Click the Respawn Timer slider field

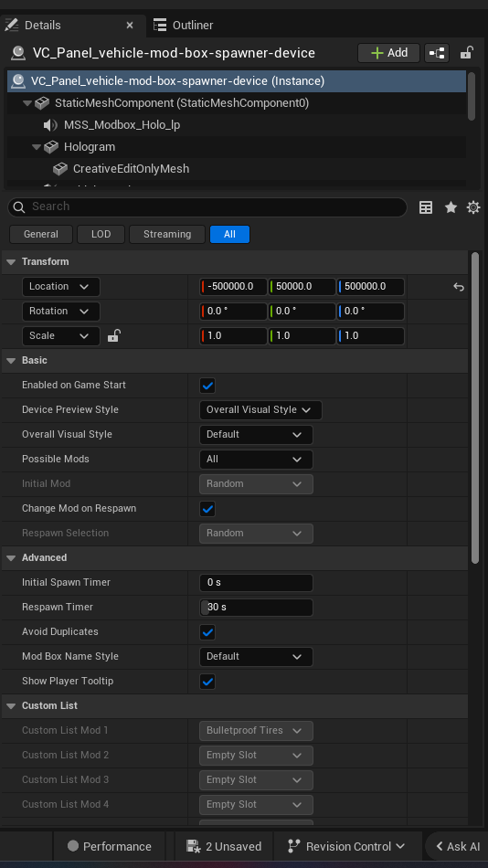(x=256, y=608)
